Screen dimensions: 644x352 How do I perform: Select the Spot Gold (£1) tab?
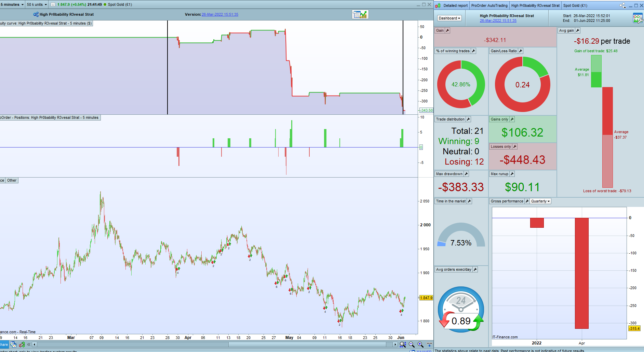(575, 5)
